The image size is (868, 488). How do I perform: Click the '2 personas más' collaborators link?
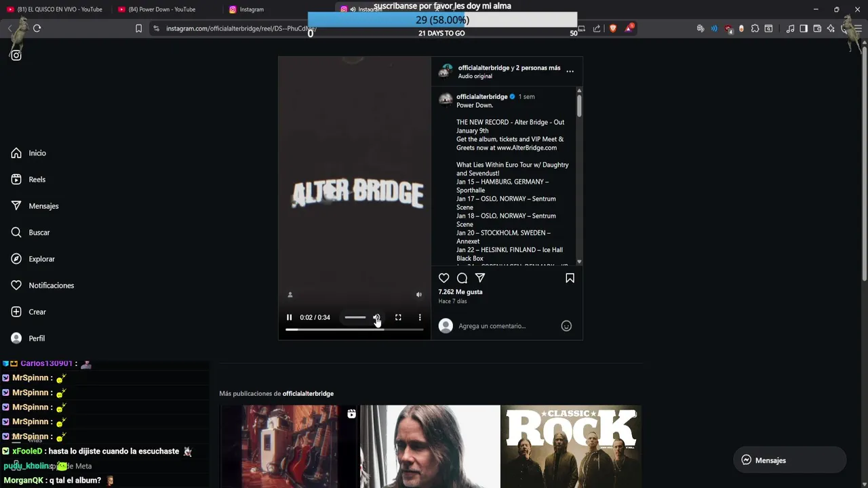point(538,68)
